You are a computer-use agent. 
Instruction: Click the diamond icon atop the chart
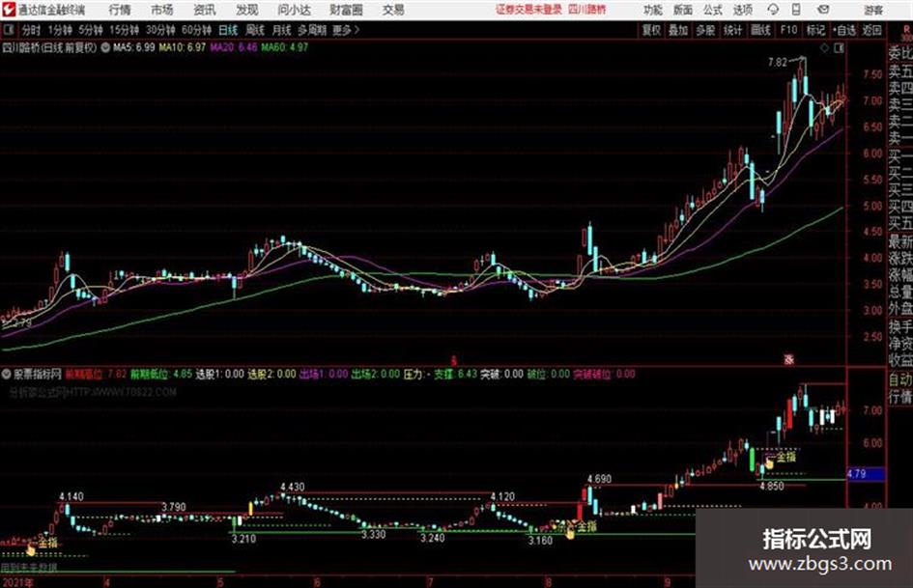(824, 48)
